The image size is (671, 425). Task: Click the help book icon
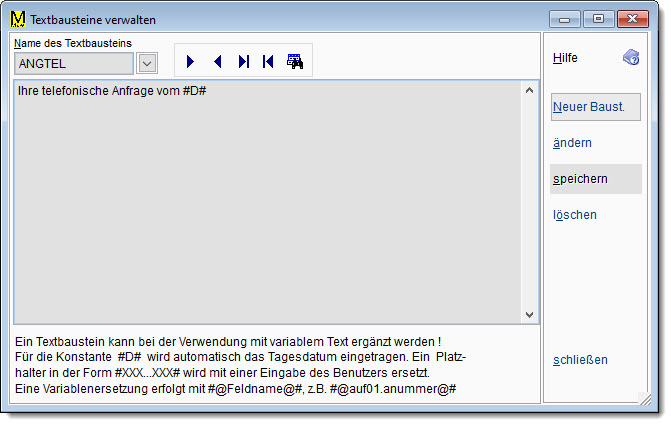pyautogui.click(x=630, y=58)
